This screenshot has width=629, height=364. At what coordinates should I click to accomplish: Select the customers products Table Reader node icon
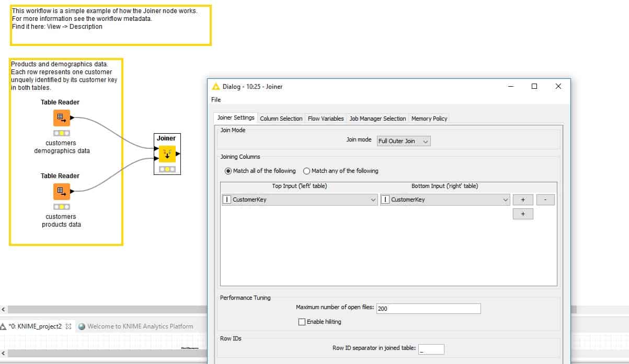(x=62, y=192)
